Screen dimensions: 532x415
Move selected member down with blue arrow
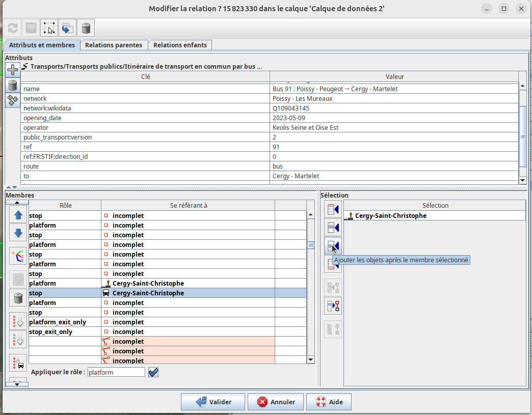[x=18, y=233]
